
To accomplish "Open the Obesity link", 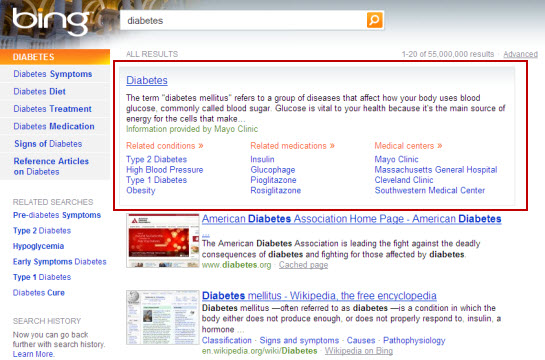I will 141,190.
